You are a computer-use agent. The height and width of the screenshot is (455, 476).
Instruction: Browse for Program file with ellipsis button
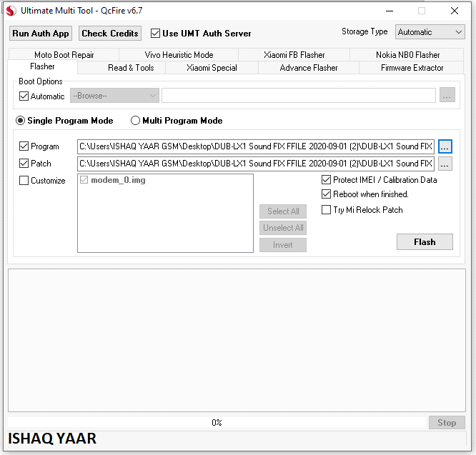(445, 146)
